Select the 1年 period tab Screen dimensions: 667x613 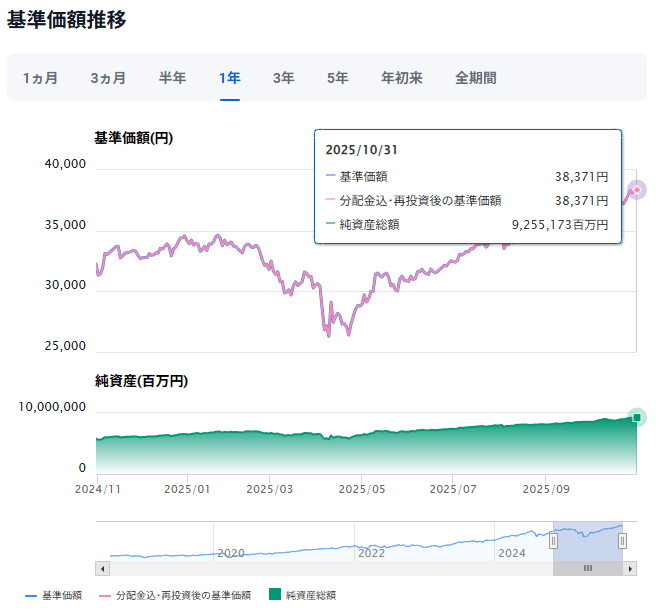pos(230,78)
